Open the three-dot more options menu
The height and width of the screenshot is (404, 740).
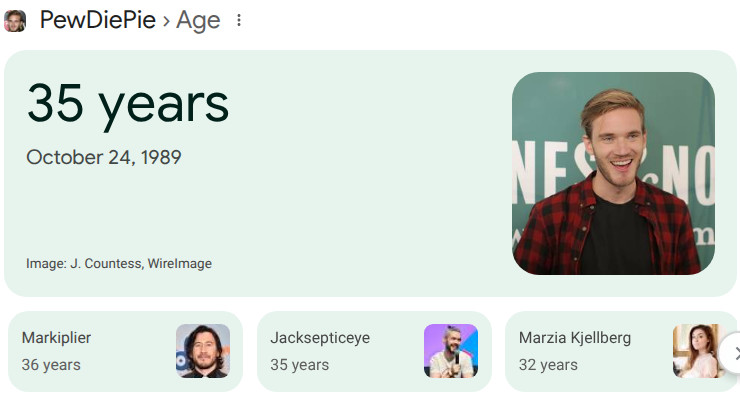(x=238, y=21)
